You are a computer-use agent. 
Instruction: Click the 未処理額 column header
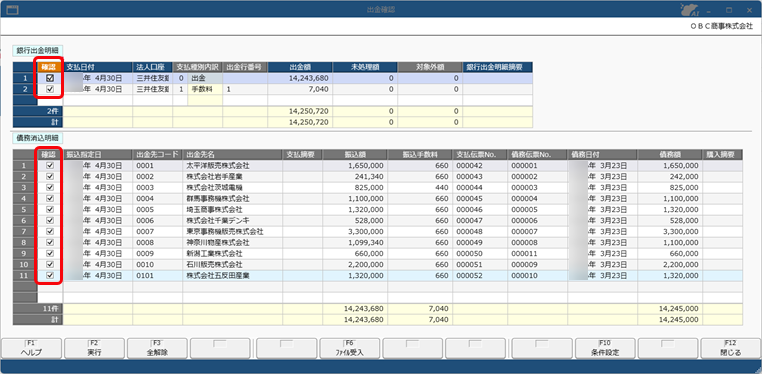point(365,67)
